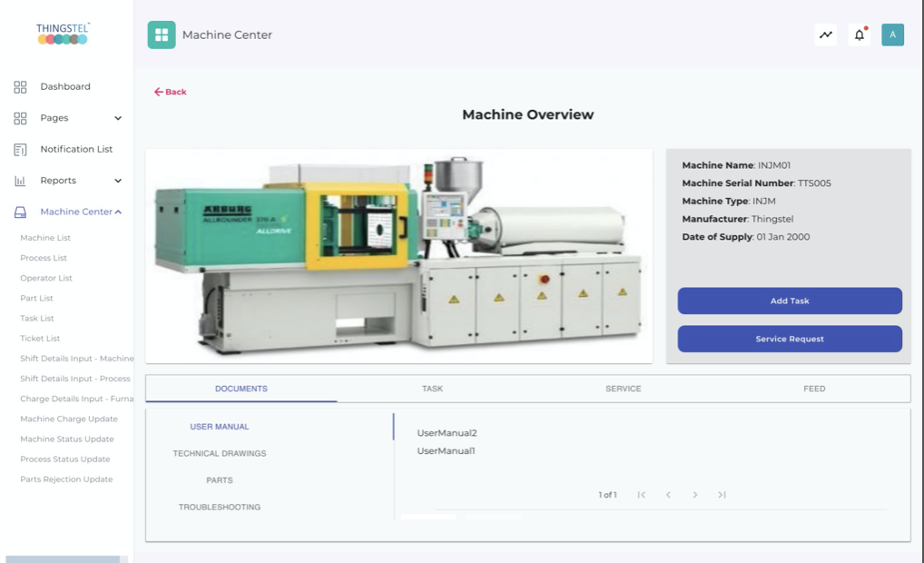
Task: Click the Back link
Action: (x=171, y=92)
